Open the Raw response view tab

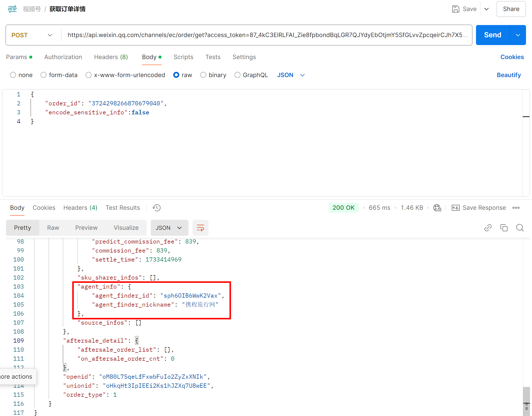tap(53, 228)
